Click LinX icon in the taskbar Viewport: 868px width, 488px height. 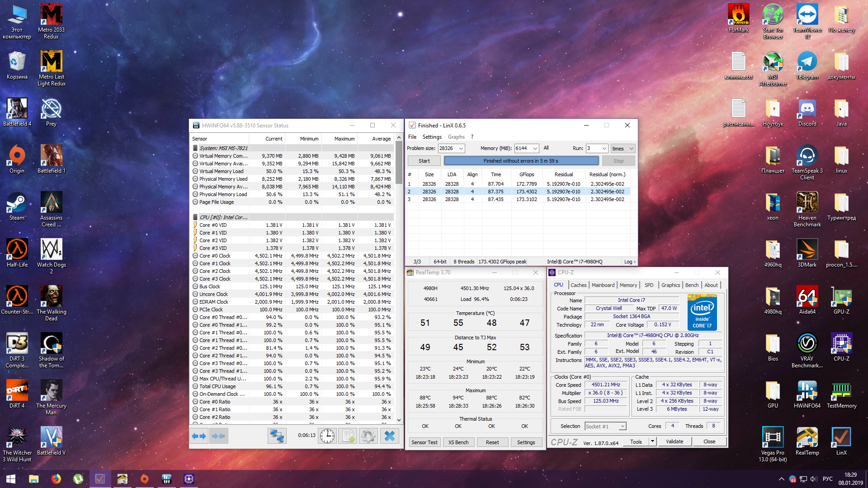[x=100, y=479]
